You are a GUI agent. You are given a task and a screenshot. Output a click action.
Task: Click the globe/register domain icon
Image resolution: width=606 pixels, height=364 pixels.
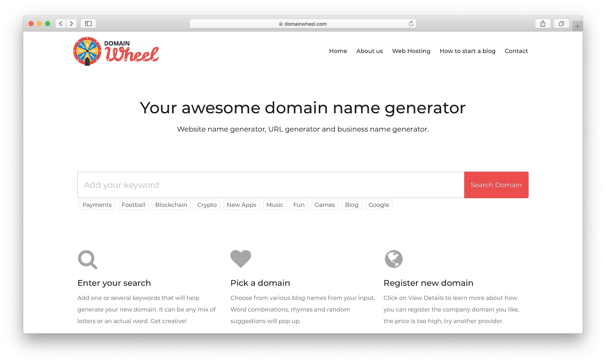click(394, 259)
